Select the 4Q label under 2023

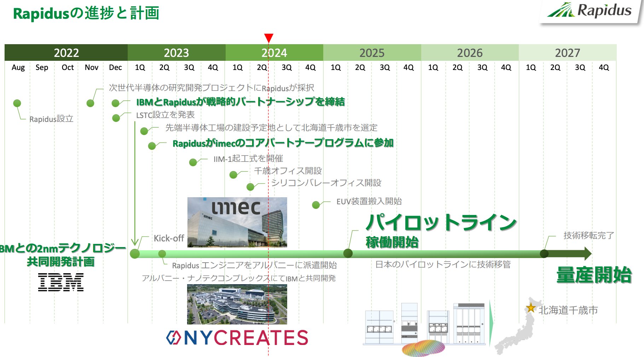[x=213, y=67]
